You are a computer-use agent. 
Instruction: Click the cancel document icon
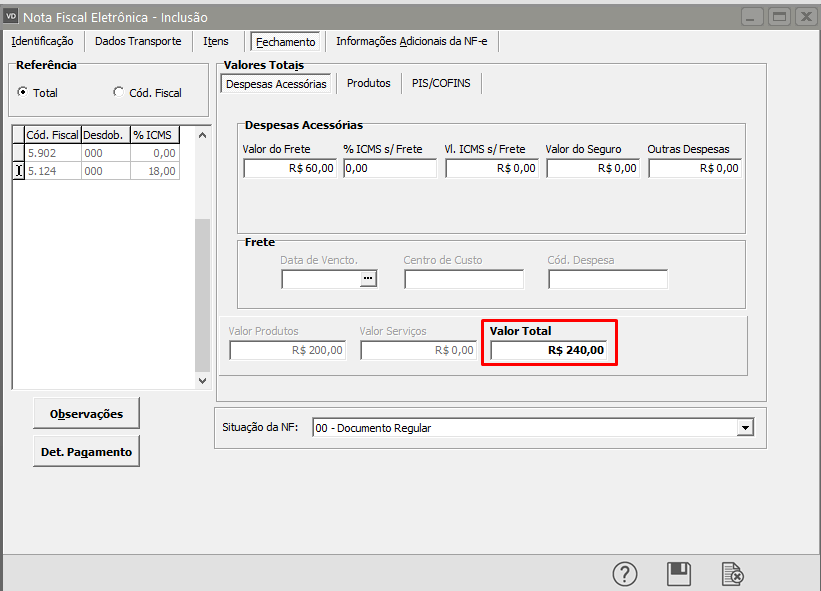(x=733, y=574)
